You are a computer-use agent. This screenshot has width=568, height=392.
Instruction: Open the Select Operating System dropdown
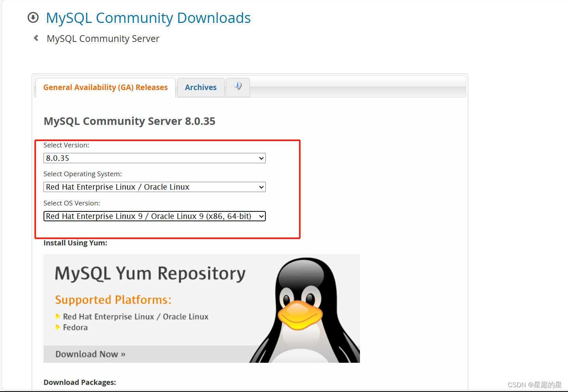tap(154, 187)
